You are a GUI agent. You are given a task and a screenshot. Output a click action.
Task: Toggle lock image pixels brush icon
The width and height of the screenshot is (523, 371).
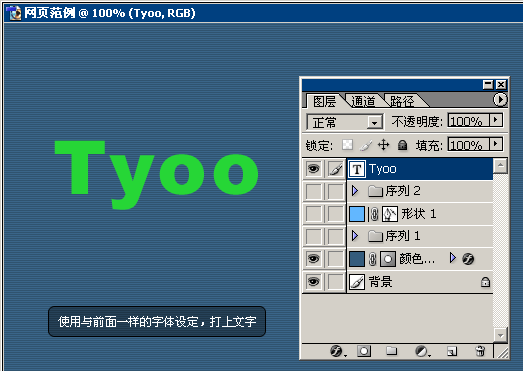coord(366,145)
